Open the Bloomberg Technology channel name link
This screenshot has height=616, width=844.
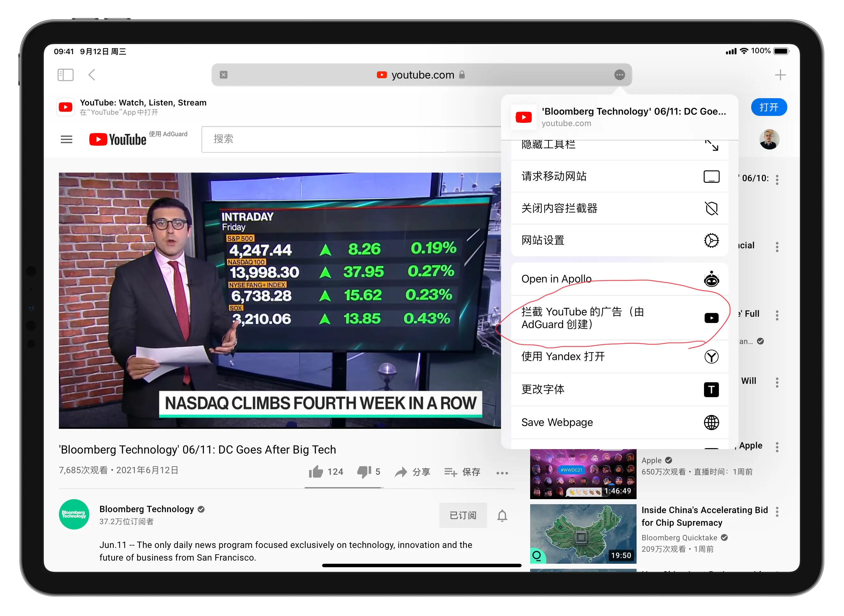(x=147, y=509)
